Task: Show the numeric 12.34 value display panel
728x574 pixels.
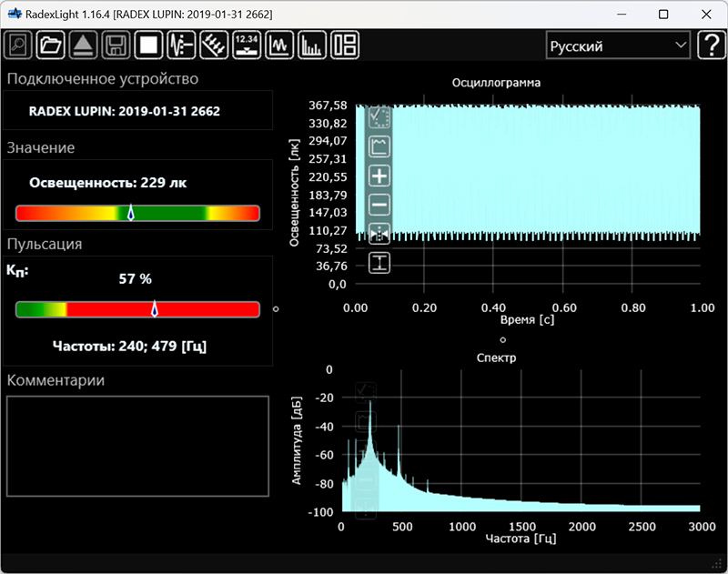Action: tap(247, 45)
